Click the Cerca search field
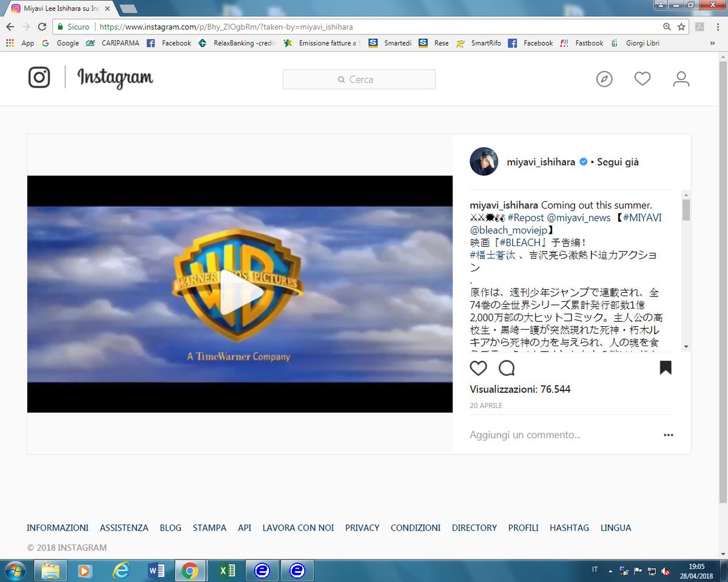728x582 pixels. tap(359, 79)
